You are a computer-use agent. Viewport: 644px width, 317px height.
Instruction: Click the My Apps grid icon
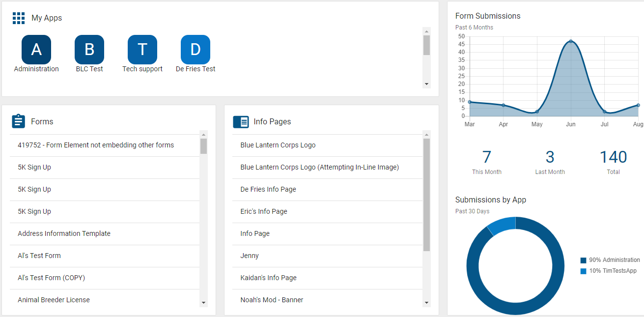[19, 18]
